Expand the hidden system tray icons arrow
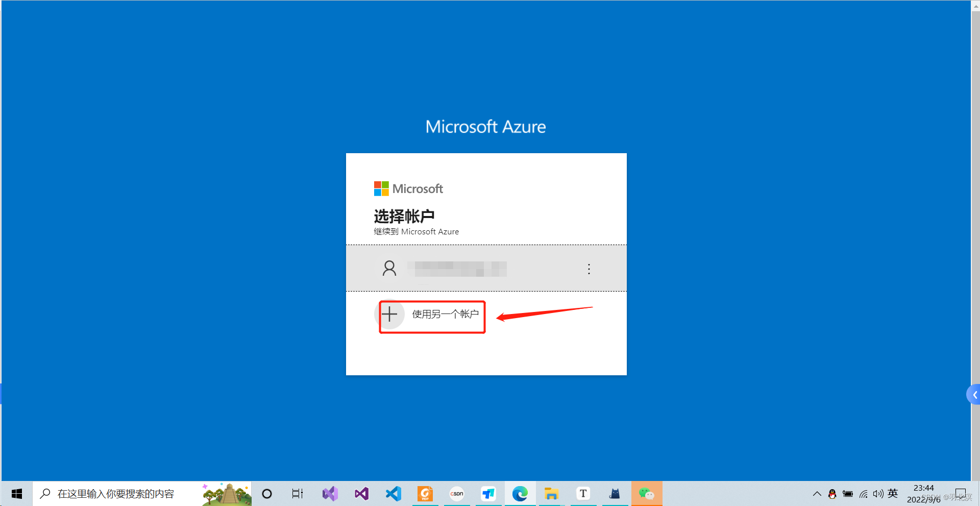The height and width of the screenshot is (506, 980). tap(817, 494)
